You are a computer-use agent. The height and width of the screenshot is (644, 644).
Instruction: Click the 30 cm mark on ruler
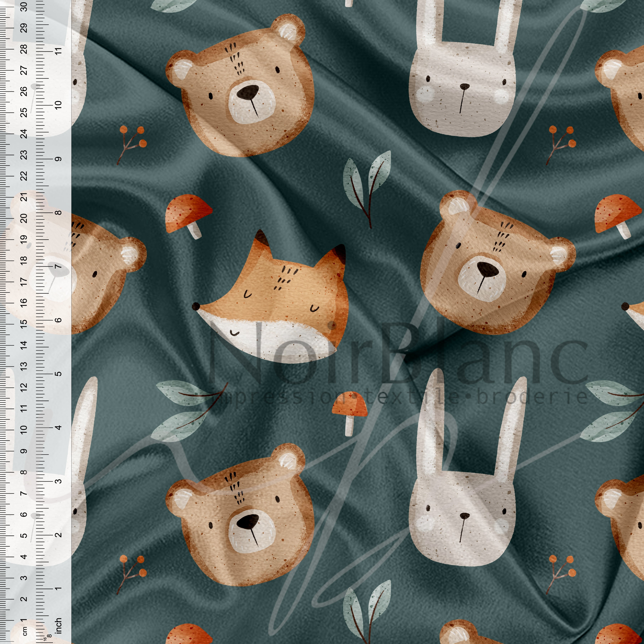pyautogui.click(x=24, y=7)
